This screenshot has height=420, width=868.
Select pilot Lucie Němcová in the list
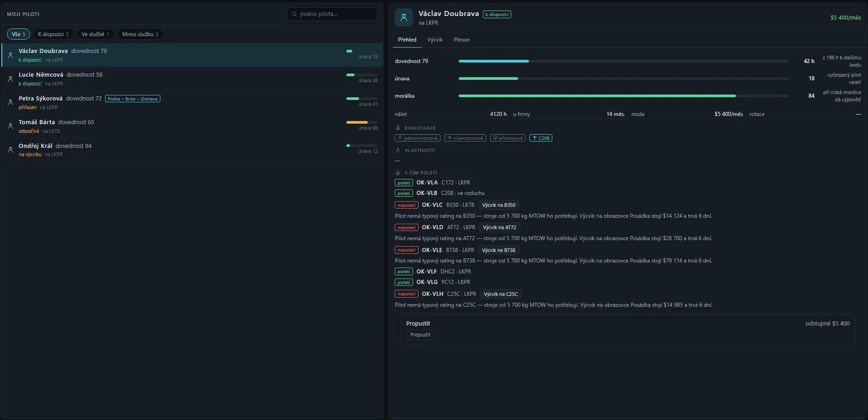[x=192, y=79]
